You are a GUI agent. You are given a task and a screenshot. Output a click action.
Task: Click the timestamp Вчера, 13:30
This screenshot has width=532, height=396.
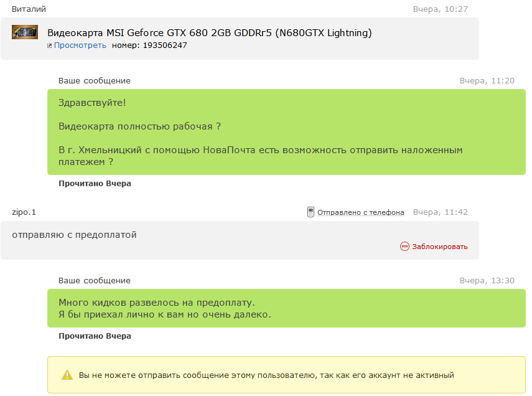coord(487,281)
